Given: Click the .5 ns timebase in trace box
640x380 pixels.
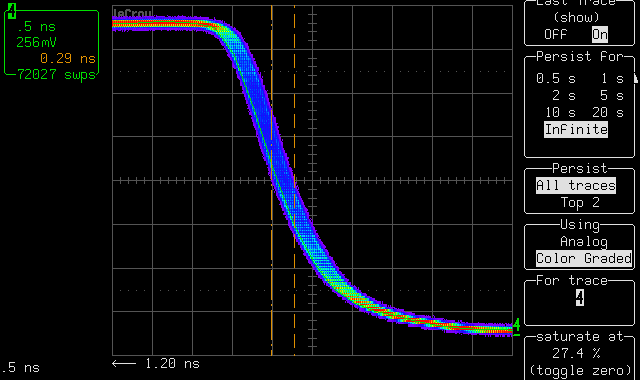Looking at the screenshot, I should click(36, 27).
